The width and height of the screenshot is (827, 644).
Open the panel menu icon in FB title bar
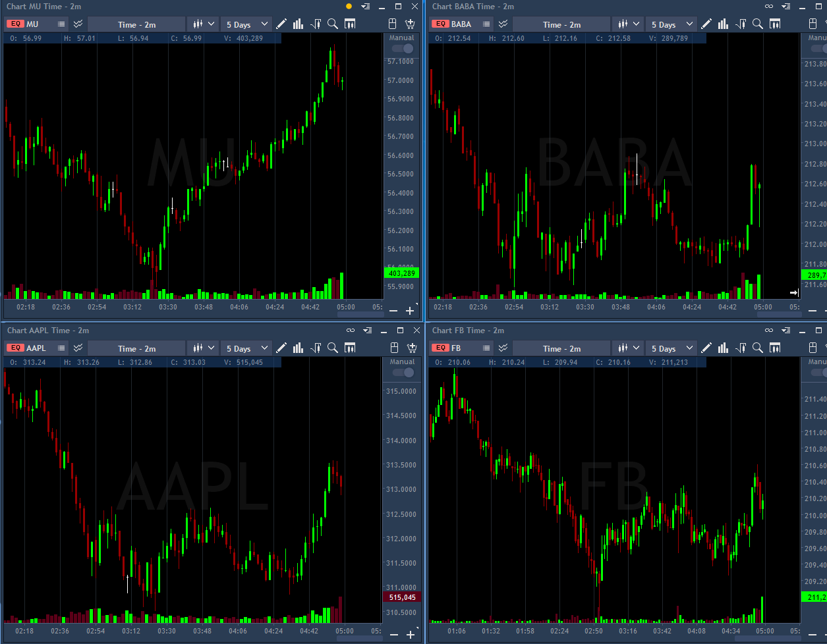(791, 331)
